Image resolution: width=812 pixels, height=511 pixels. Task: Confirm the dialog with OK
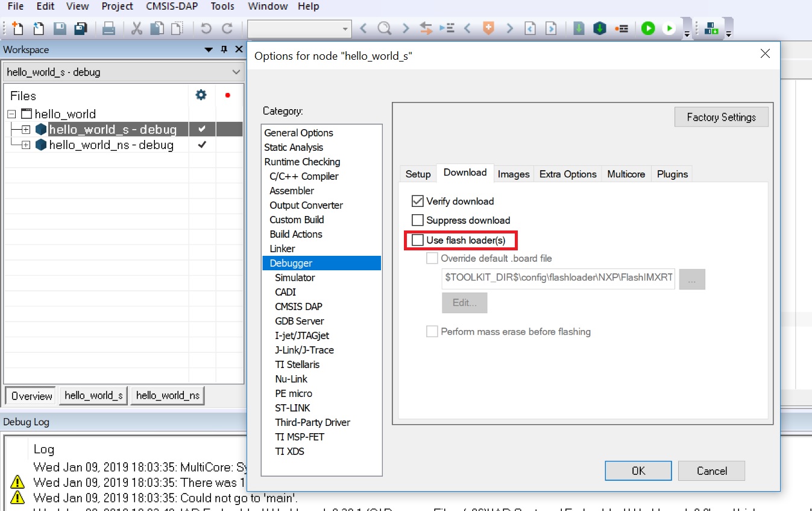[638, 471]
